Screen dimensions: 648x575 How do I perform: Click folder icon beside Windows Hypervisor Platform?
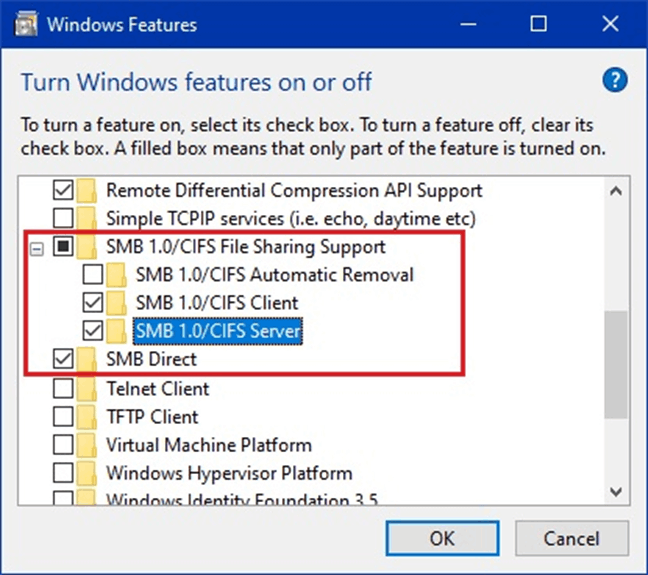pyautogui.click(x=87, y=473)
